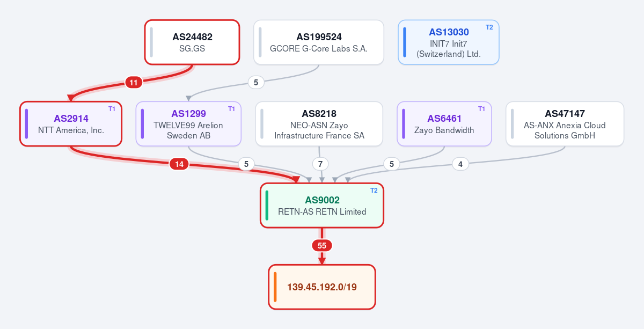This screenshot has width=644, height=329.
Task: Click the AS47147 AS-ANX Anexia node
Action: pos(565,123)
